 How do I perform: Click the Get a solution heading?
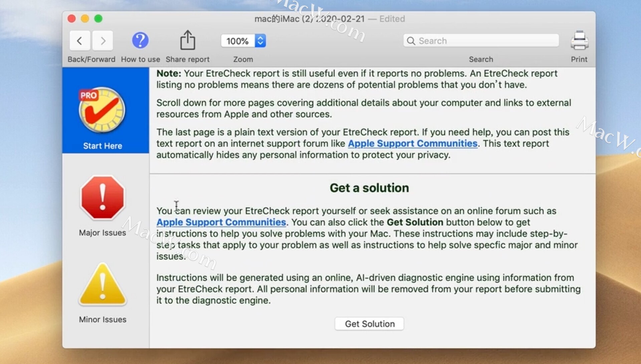369,188
